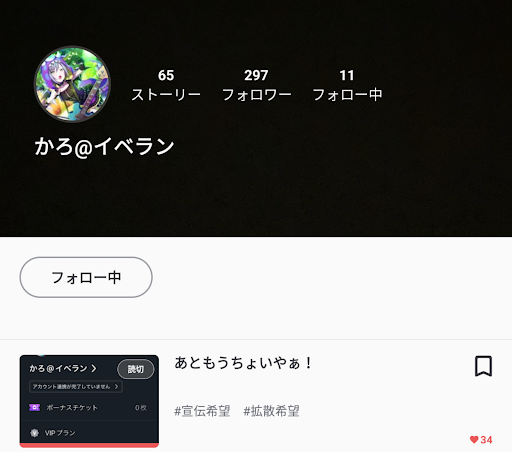Viewport: 512px width, 452px height.
Task: Click the red heart like icon
Action: pyautogui.click(x=474, y=439)
